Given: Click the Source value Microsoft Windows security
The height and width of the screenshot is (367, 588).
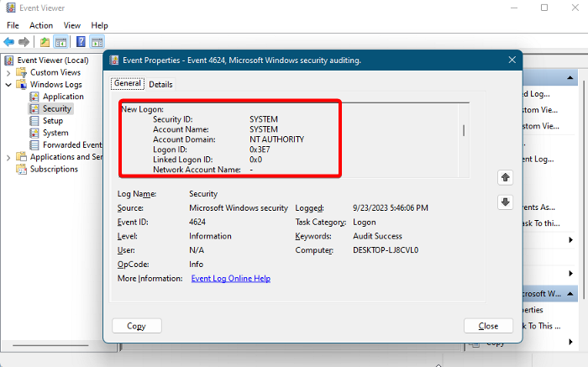Looking at the screenshot, I should 239,208.
